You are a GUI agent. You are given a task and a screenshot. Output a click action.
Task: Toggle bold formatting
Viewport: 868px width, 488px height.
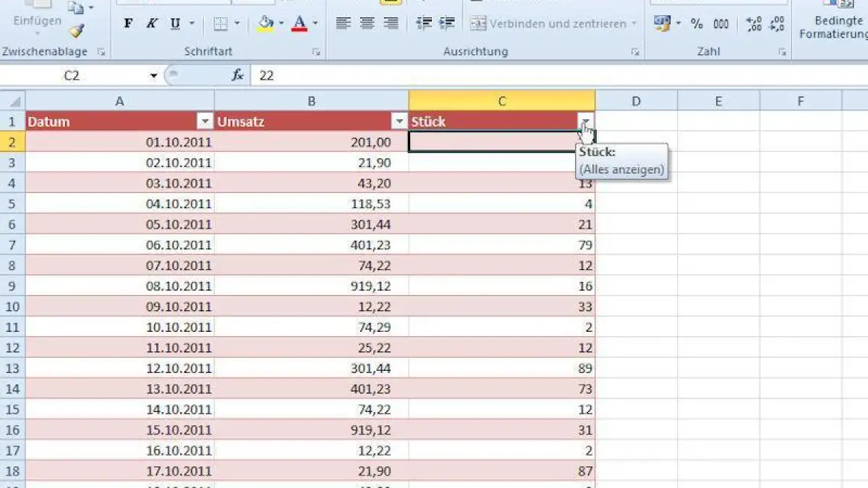coord(129,23)
